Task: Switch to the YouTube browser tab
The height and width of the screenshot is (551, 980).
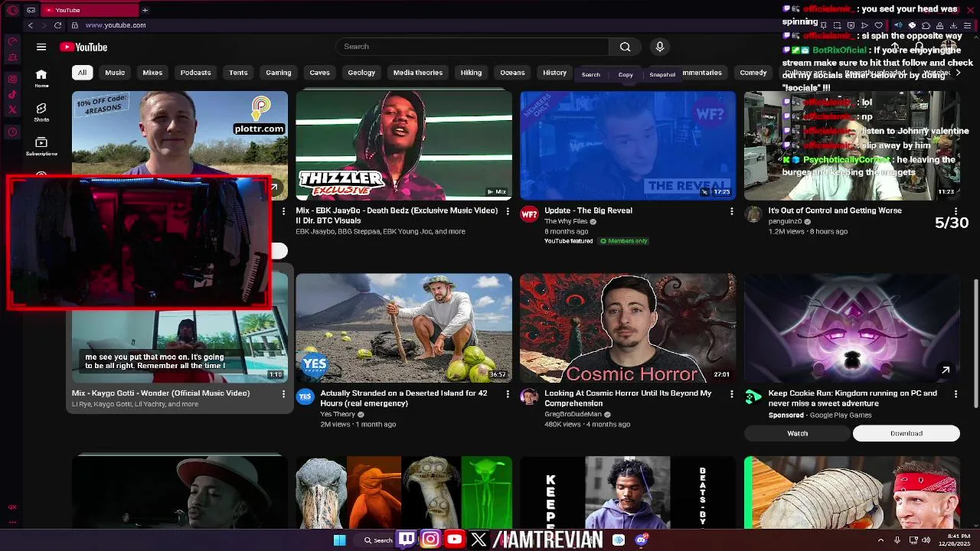Action: 88,10
